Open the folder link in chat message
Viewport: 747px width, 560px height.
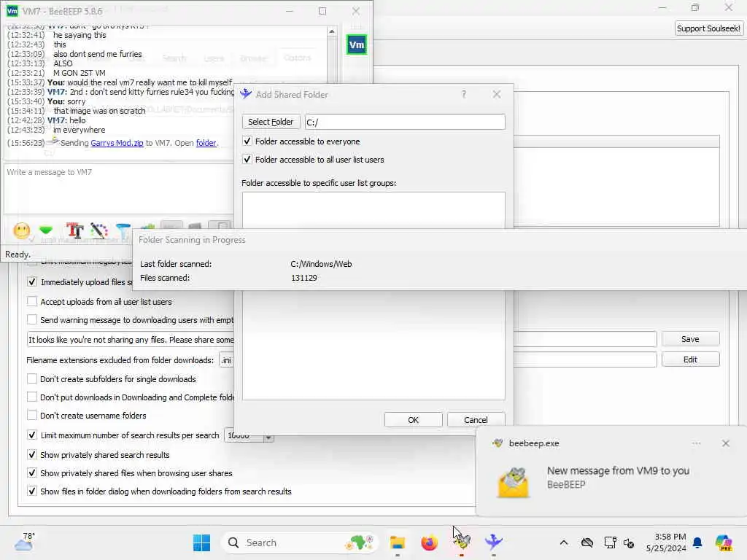click(x=206, y=143)
